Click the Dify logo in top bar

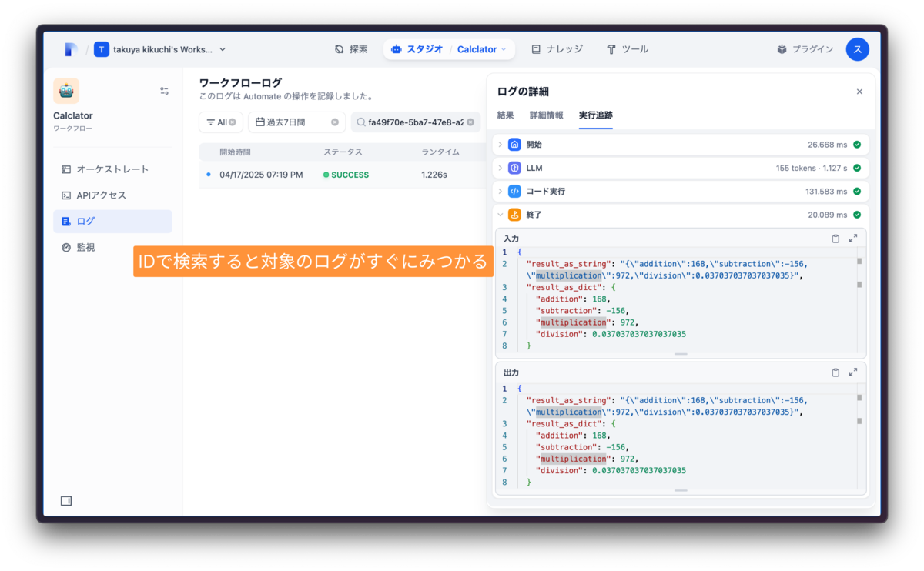click(x=71, y=49)
